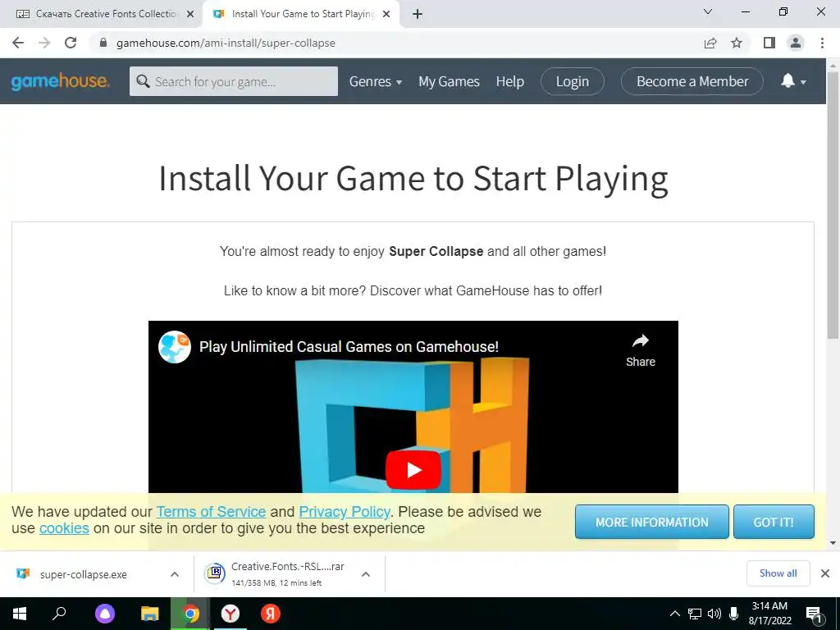Close the Install Your Game tab
This screenshot has width=840, height=630.
tap(386, 15)
